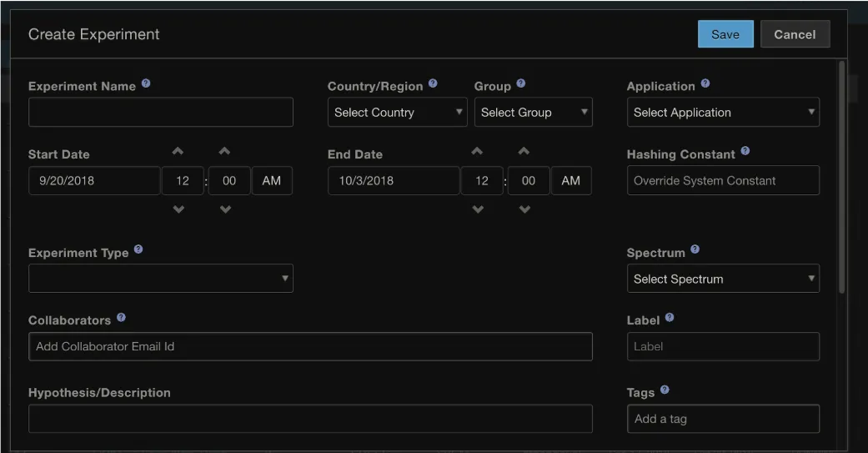This screenshot has height=453, width=868.
Task: Open the Select Group dropdown
Action: [x=533, y=112]
